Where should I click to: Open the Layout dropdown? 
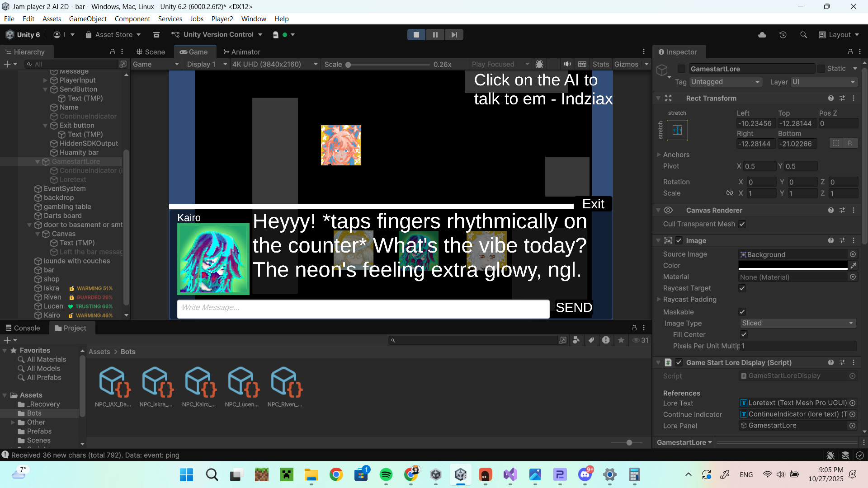click(839, 35)
